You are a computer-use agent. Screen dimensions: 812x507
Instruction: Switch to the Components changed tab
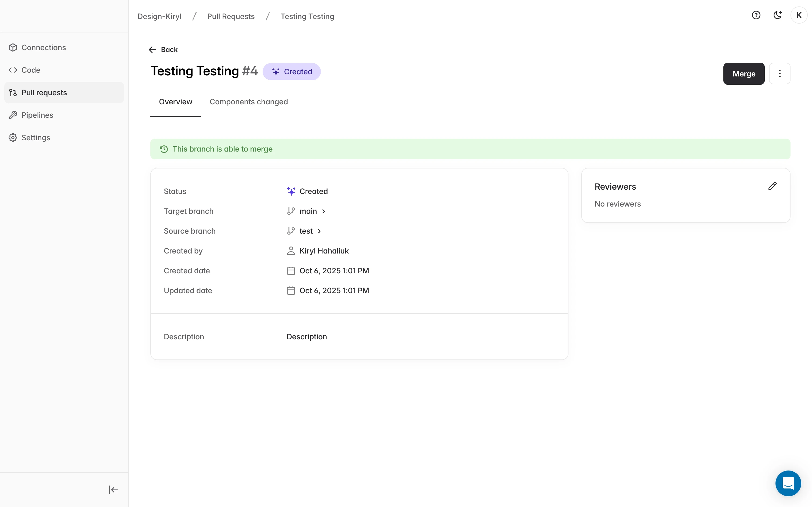248,102
